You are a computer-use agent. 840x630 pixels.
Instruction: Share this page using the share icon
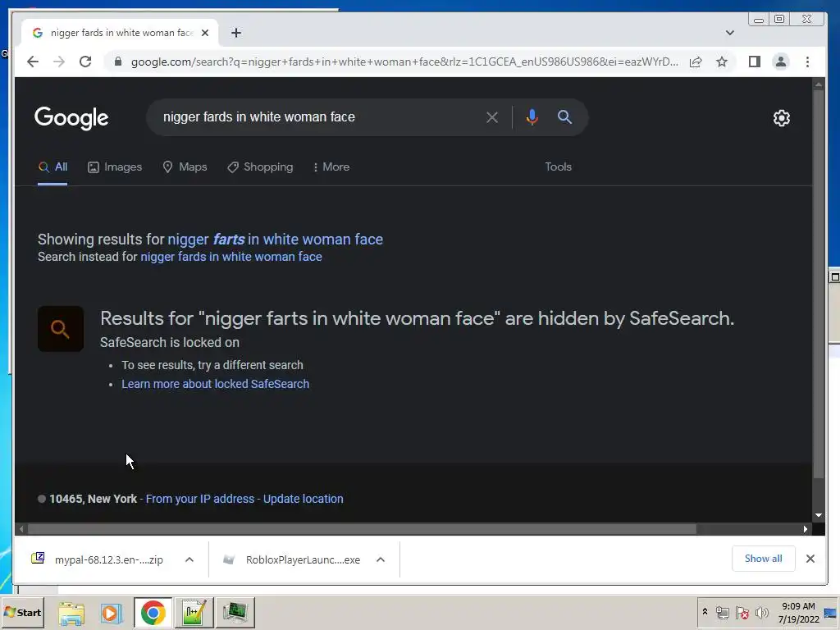[x=696, y=62]
